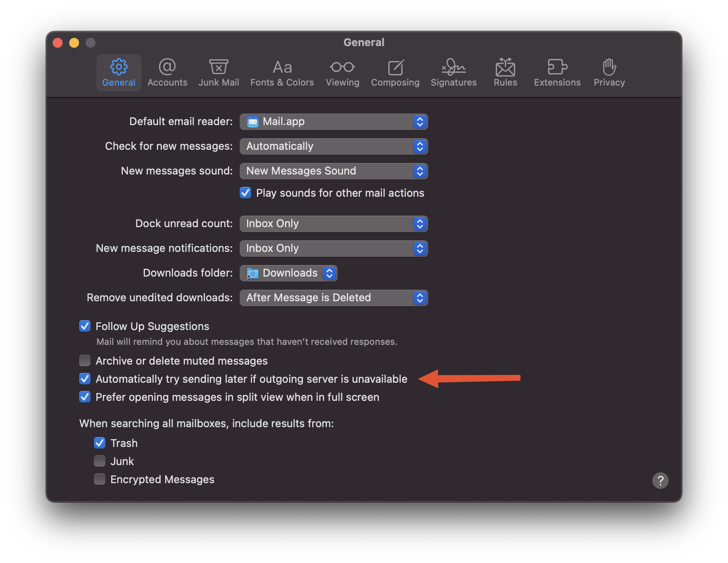This screenshot has width=728, height=563.
Task: Open the Rules preferences pane
Action: (505, 73)
